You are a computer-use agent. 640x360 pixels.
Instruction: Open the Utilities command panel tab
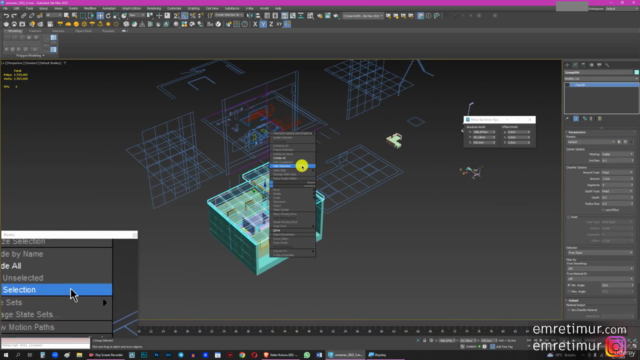tap(607, 65)
